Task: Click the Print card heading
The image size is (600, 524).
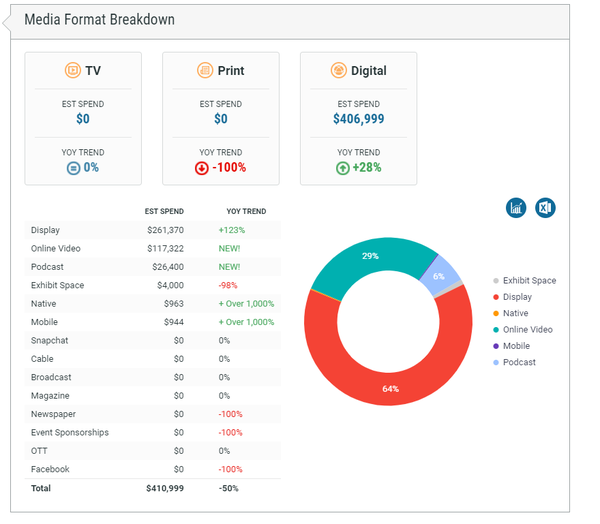Action: coord(231,70)
